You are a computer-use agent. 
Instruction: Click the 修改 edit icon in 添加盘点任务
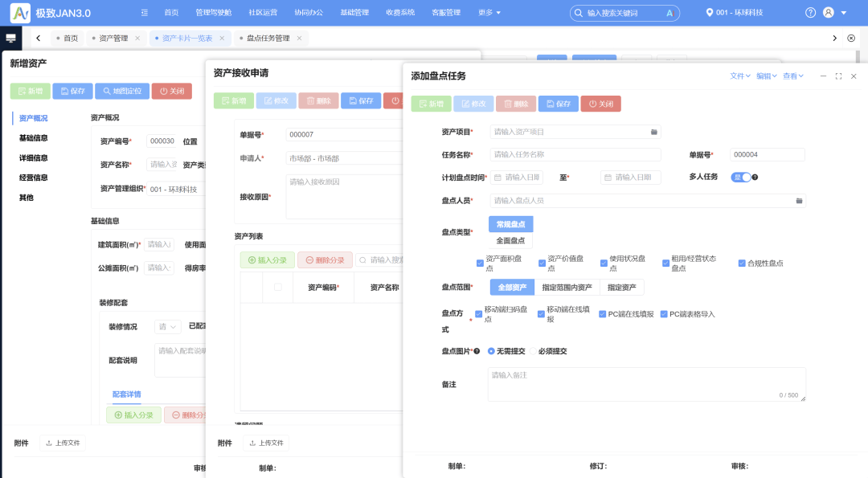point(467,103)
